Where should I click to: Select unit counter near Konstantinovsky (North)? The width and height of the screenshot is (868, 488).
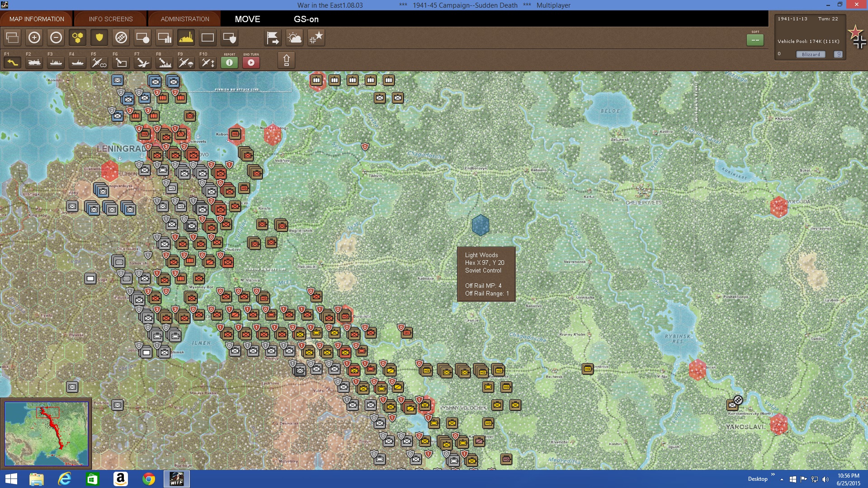click(x=733, y=405)
